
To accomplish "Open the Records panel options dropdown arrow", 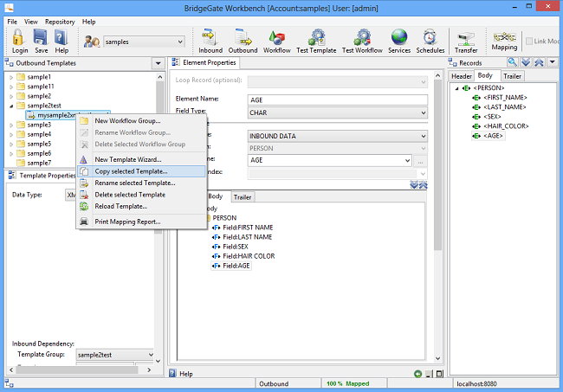I will tap(553, 62).
